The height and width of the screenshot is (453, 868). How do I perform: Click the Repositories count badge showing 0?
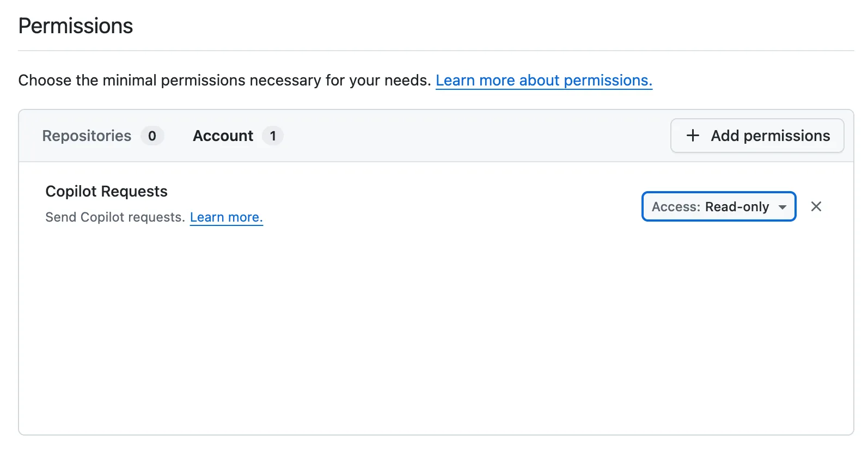pyautogui.click(x=152, y=136)
